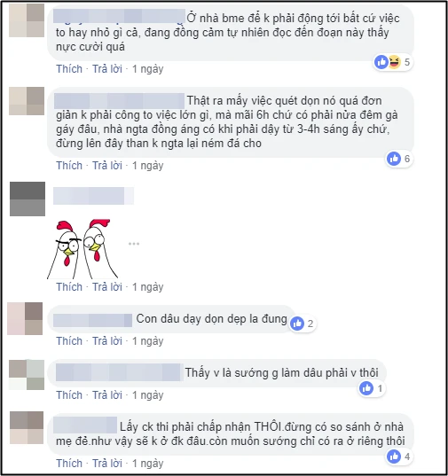
Task: Open the avatar beside the 'Con dâu dạy dọn dẹp' comment
Action: [x=25, y=318]
